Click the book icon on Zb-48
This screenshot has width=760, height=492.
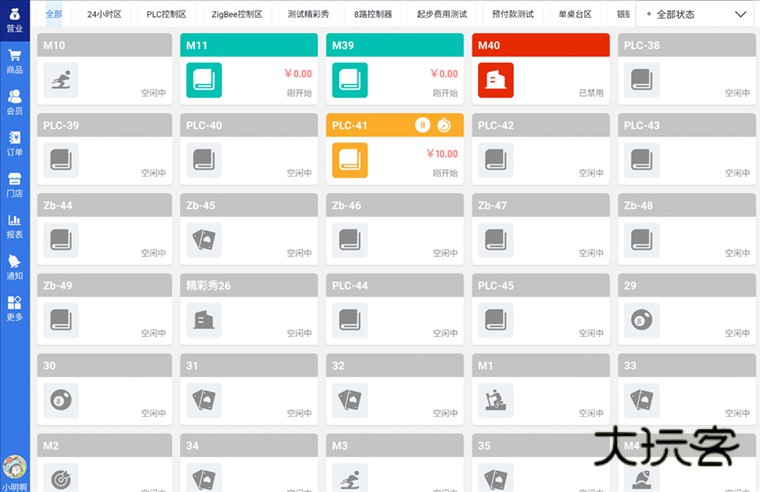[x=642, y=240]
